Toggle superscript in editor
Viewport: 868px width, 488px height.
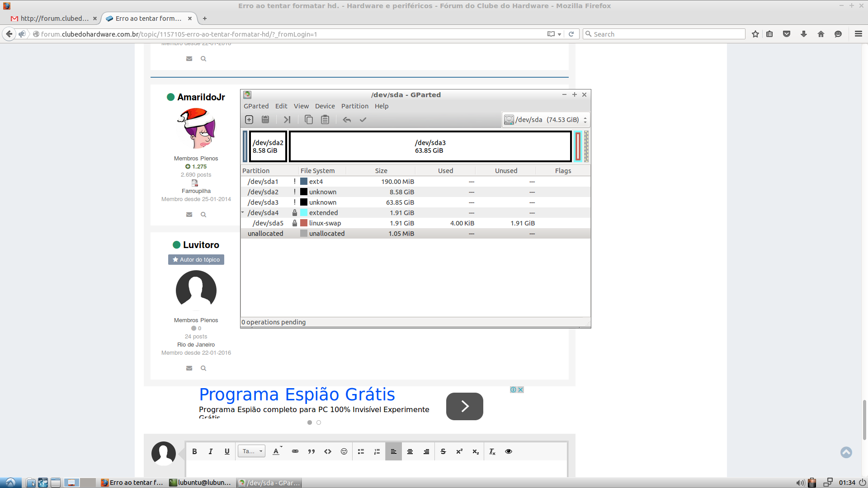459,451
